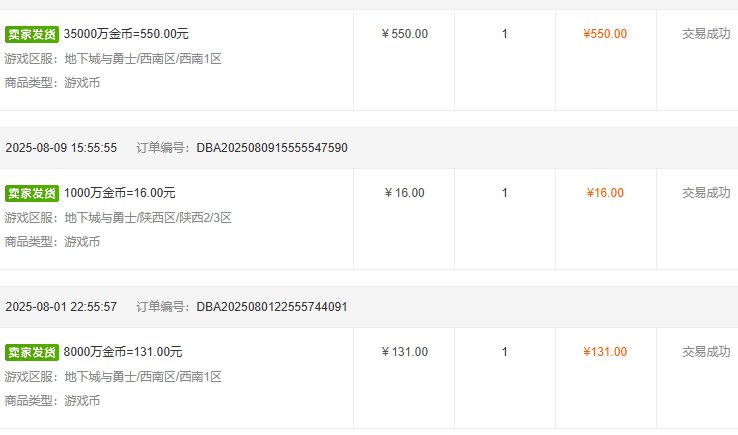Viewport: 738px width, 435px height.
Task: Open the 1000万金币=16.00元 item title
Action: [x=120, y=193]
